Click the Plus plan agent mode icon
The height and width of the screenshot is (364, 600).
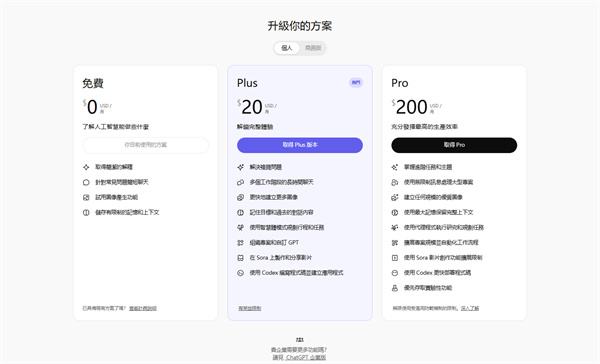pos(240,228)
